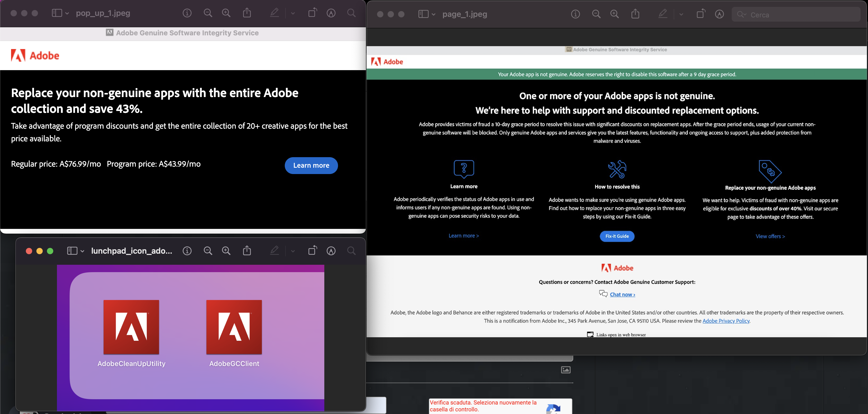Close the lunchpad_icon window with red button

coord(29,251)
